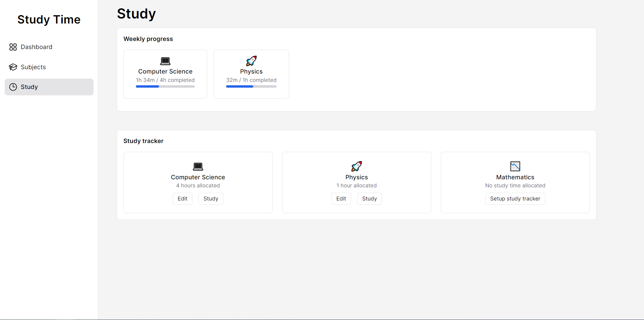Navigate to the Subjects section
The width and height of the screenshot is (644, 320).
tap(33, 67)
